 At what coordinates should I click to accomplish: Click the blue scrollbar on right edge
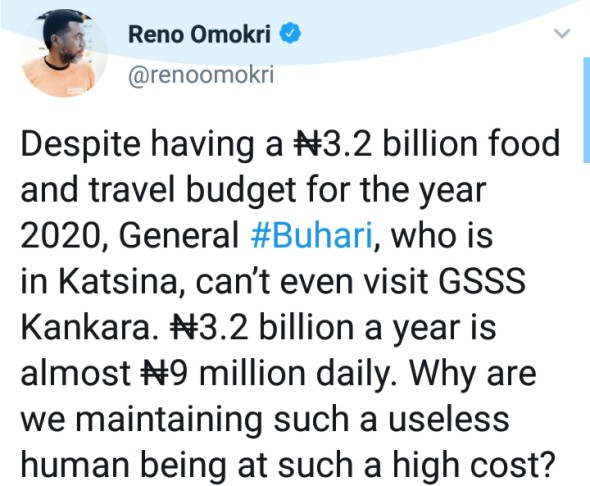587,110
